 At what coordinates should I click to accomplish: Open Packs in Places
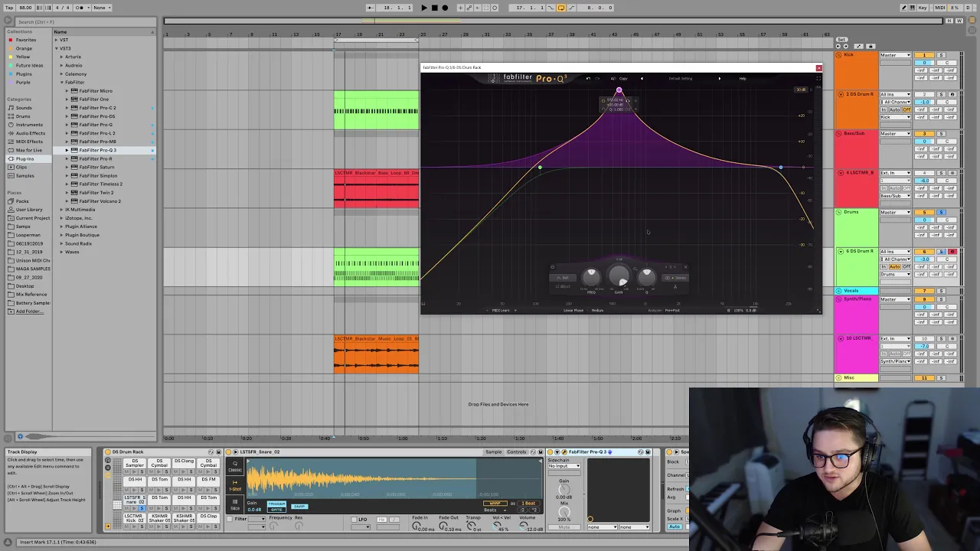pos(21,201)
